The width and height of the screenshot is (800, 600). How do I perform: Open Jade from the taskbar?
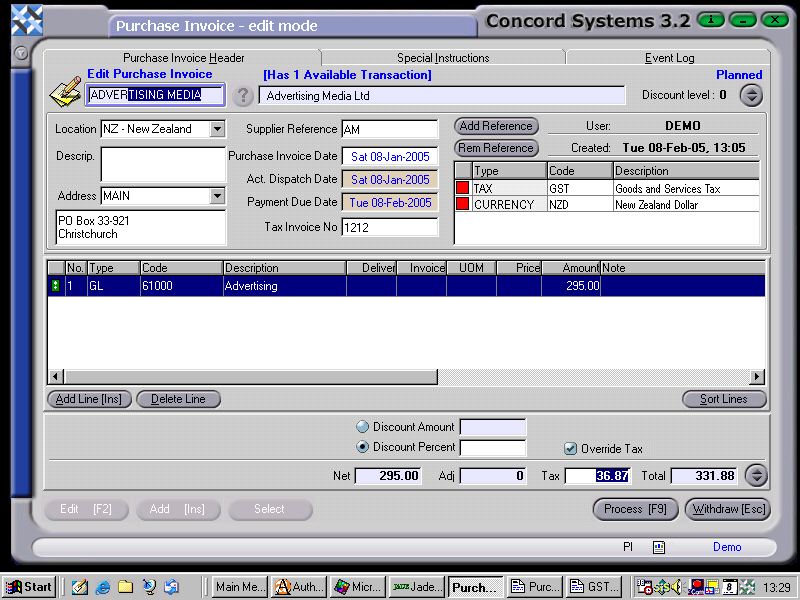coord(415,587)
